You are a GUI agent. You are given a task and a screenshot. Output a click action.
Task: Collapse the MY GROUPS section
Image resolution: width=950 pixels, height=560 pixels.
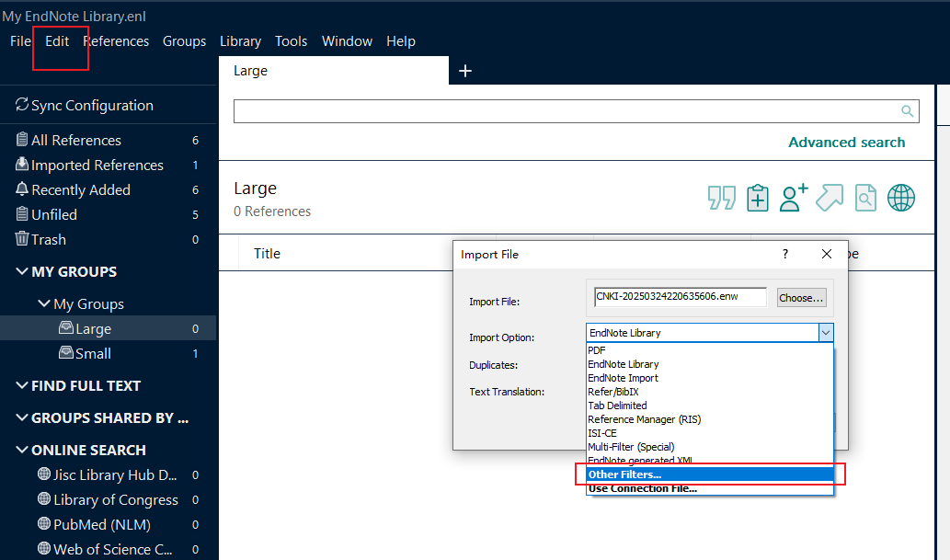pos(22,271)
